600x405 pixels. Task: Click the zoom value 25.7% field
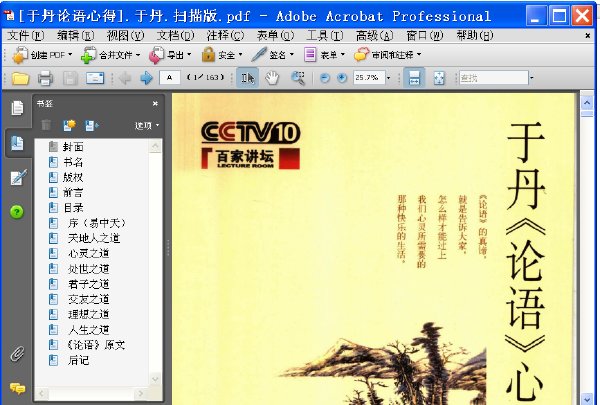(x=369, y=78)
